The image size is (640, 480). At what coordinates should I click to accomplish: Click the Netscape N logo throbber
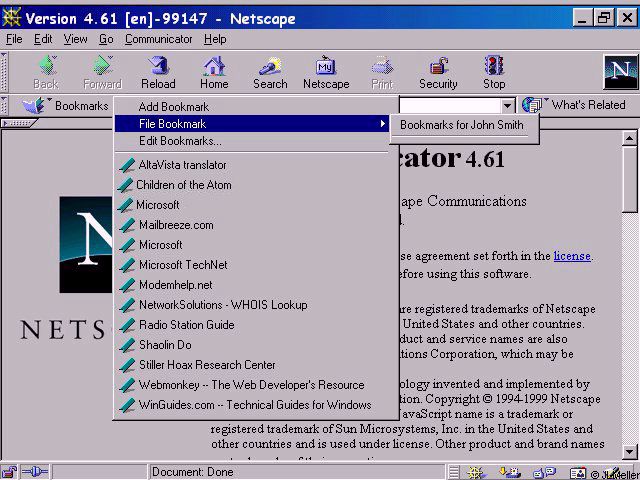(x=620, y=72)
